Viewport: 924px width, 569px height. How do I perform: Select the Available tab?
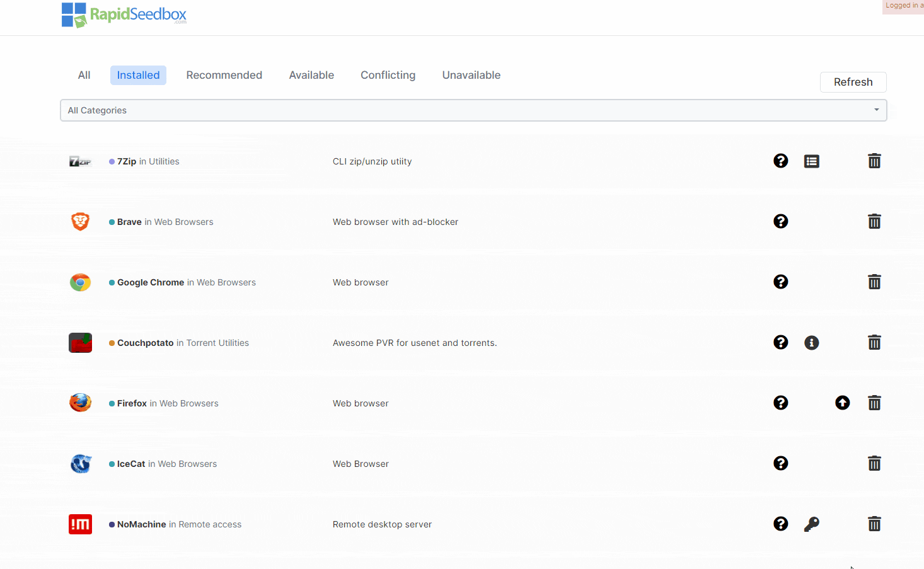(x=311, y=75)
